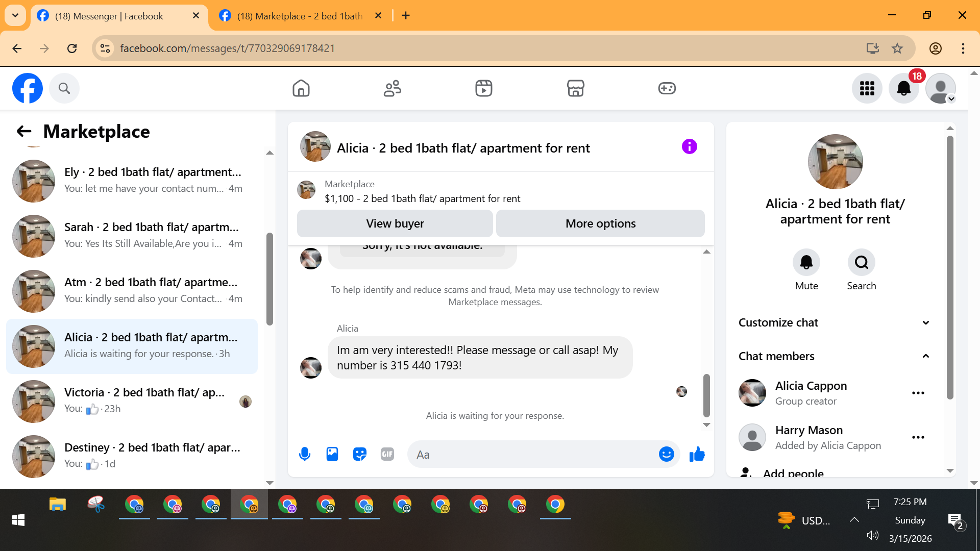980x551 pixels.
Task: Click the back arrow beside Marketplace heading
Action: [24, 132]
